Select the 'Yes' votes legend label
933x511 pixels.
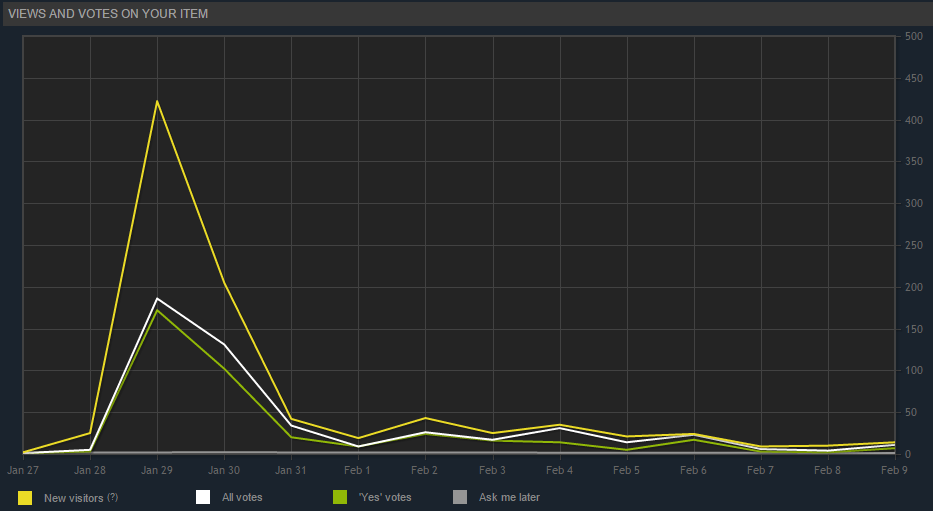click(x=385, y=497)
